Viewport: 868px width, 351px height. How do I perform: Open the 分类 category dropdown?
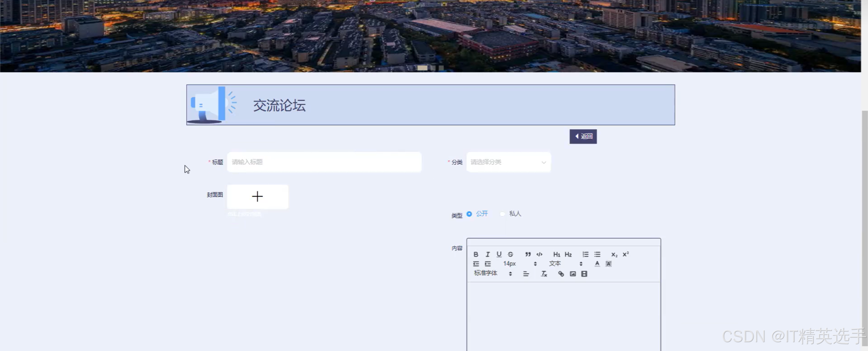pyautogui.click(x=508, y=162)
